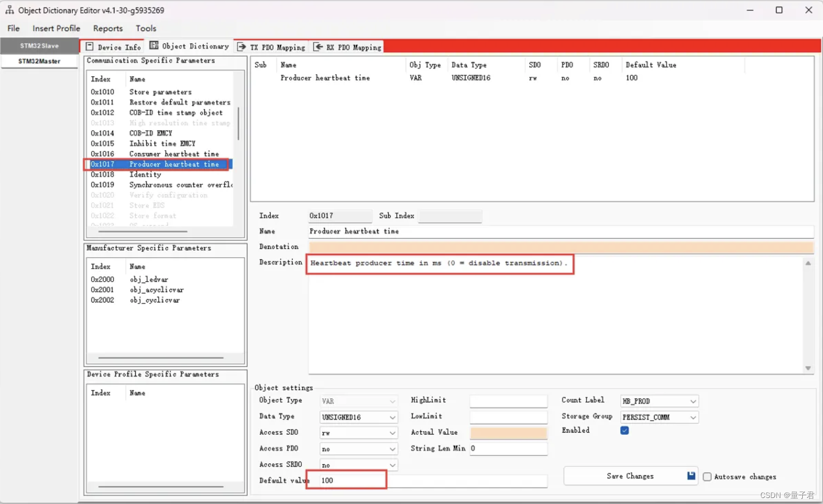Select 0x1016 Consumer heartbeat time row

(160, 154)
